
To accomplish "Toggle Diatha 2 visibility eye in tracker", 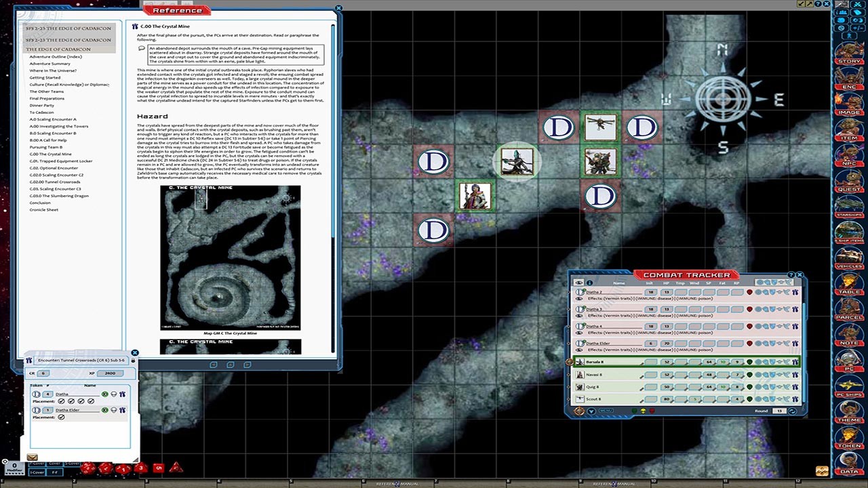I will point(579,298).
